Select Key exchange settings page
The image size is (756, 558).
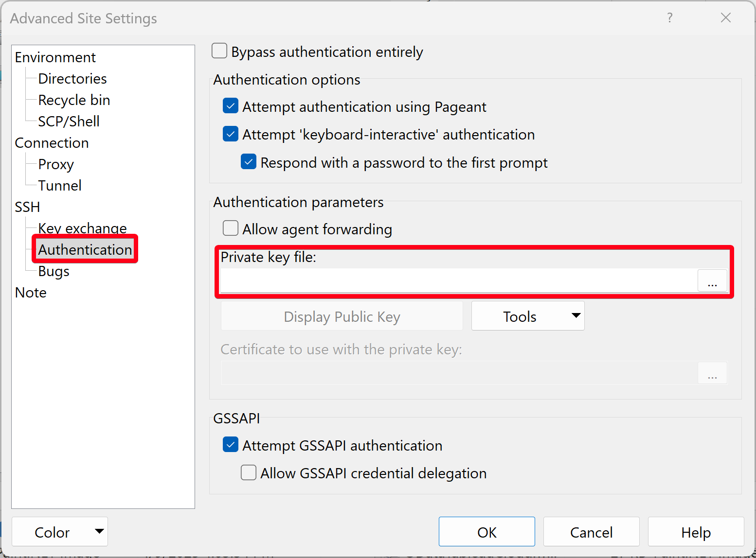(82, 228)
